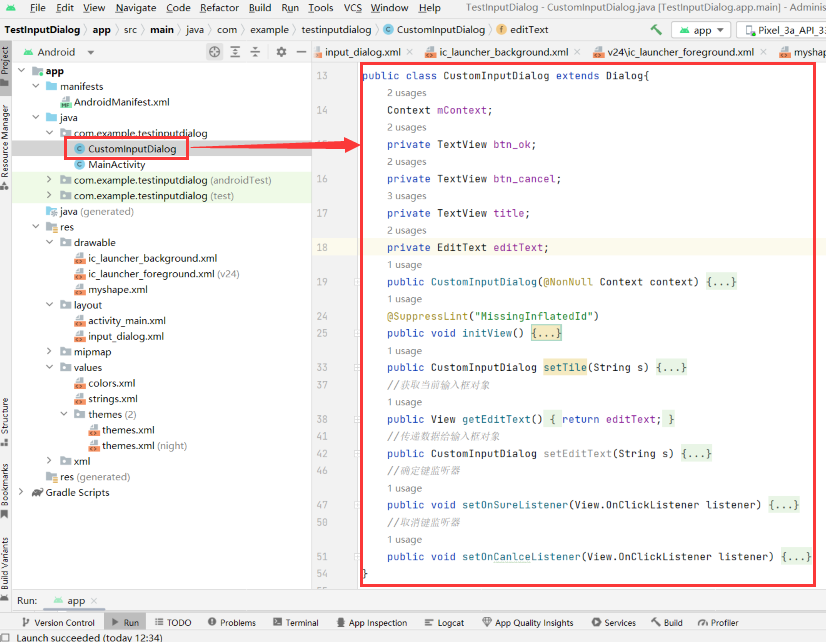829x642 pixels.
Task: Open the Build menu
Action: click(x=260, y=8)
